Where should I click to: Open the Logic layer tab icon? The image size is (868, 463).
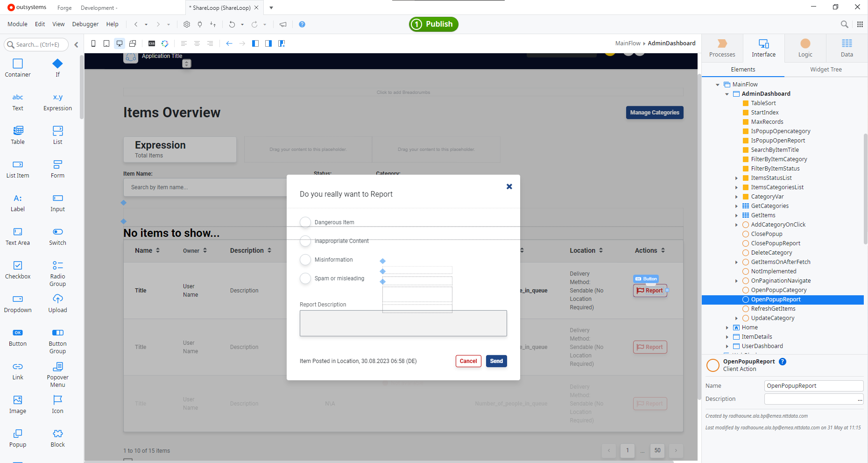click(805, 43)
